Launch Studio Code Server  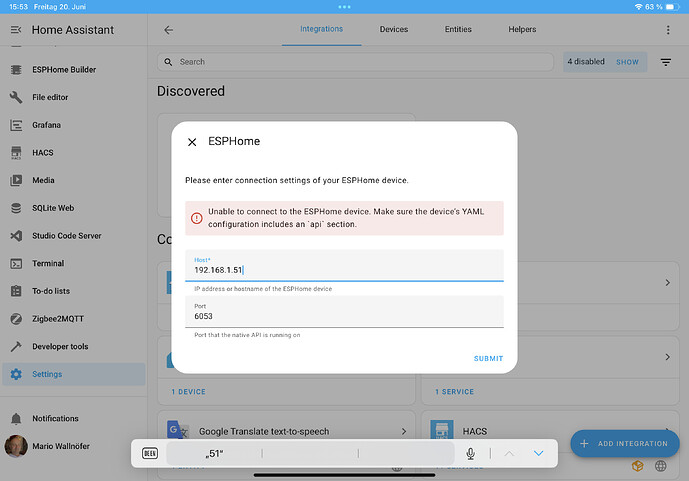66,235
